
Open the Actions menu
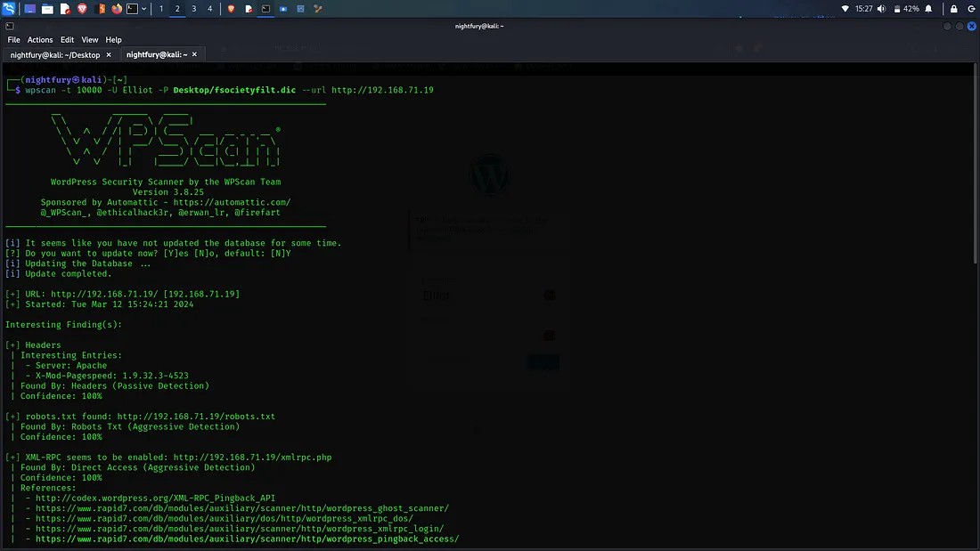coord(40,40)
